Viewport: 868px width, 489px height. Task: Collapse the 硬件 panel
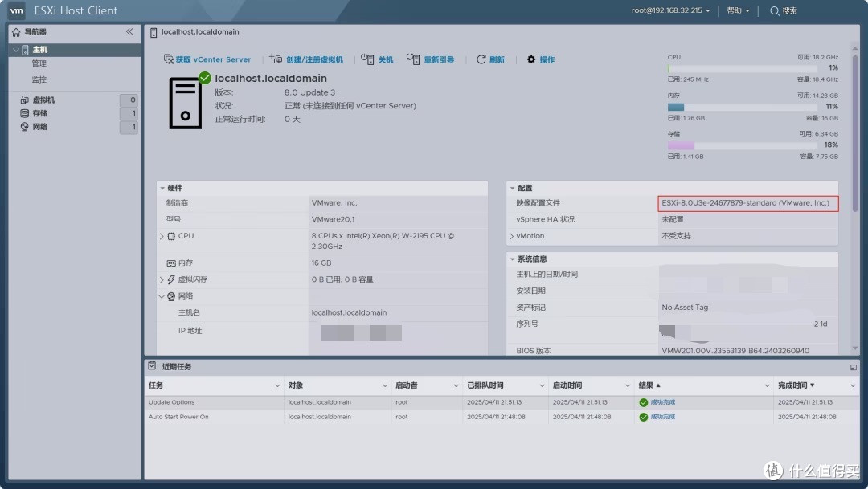[x=162, y=188]
